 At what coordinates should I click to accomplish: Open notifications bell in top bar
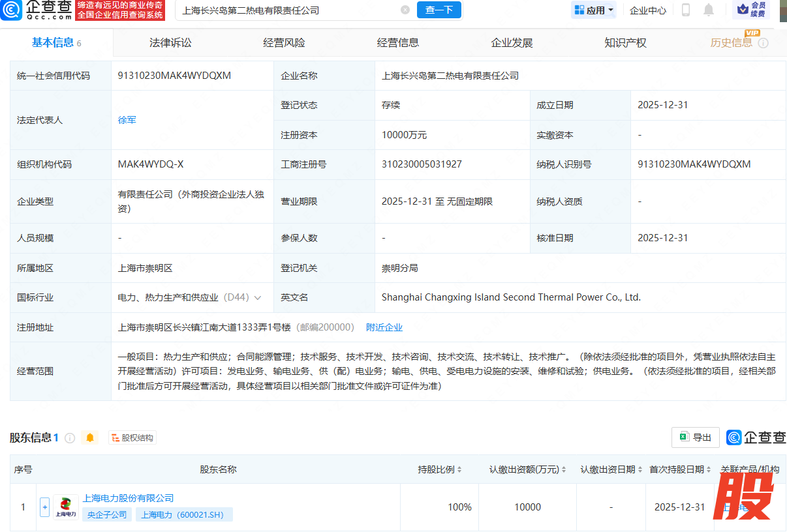point(709,10)
